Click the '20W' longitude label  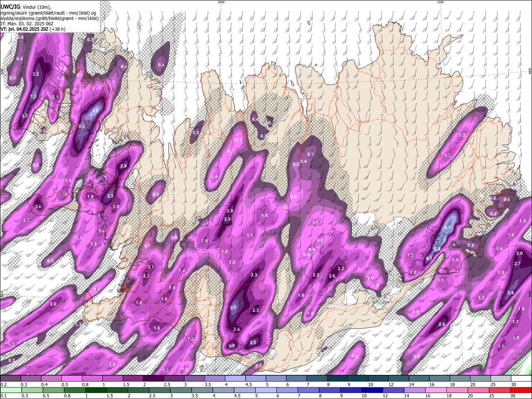(221, 2)
